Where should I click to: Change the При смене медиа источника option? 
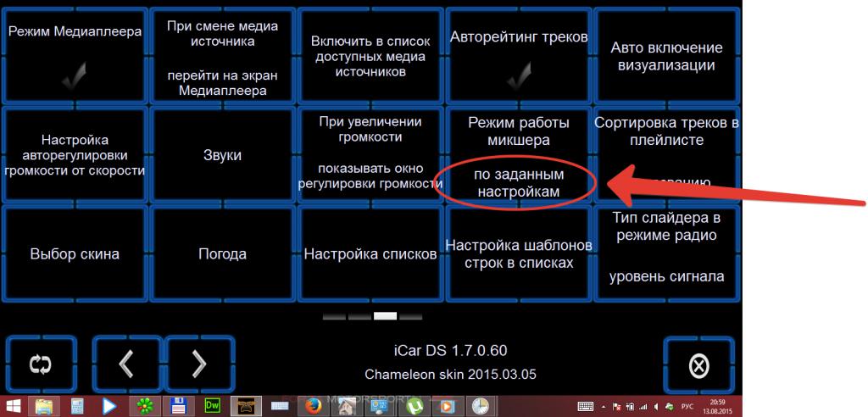click(x=223, y=56)
